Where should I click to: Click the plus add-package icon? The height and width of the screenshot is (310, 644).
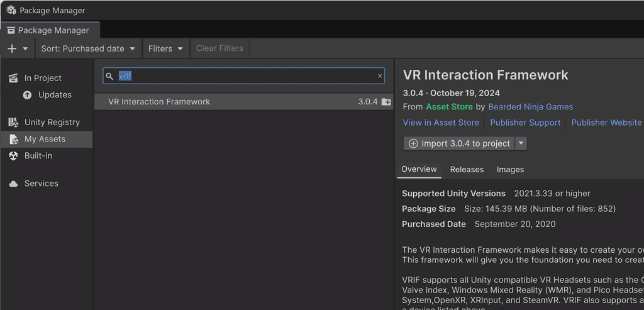point(12,48)
